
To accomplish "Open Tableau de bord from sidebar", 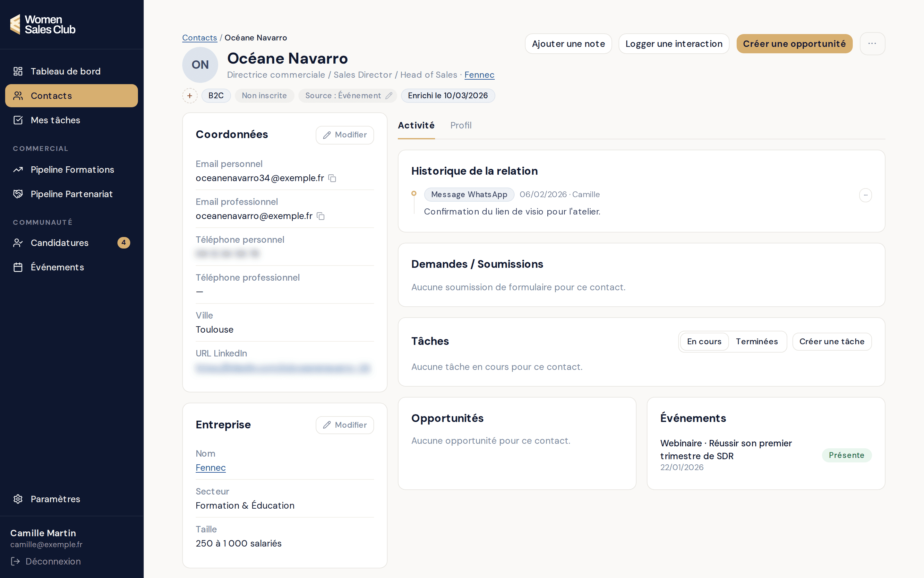I will point(72,71).
